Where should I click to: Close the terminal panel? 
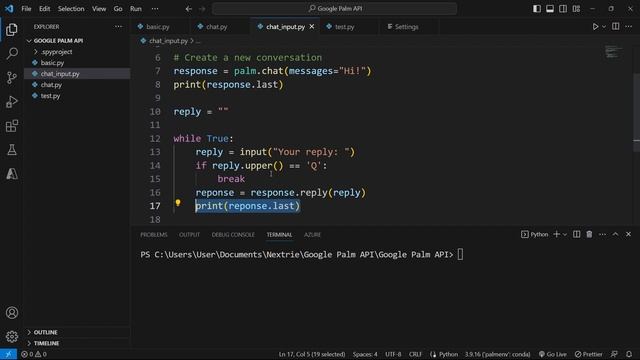(x=628, y=234)
